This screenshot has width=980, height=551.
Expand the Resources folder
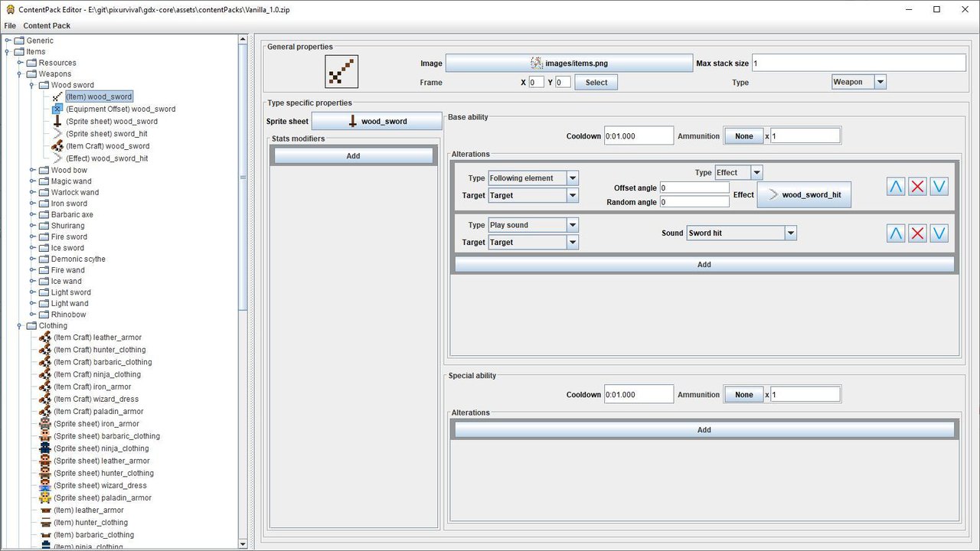click(20, 63)
